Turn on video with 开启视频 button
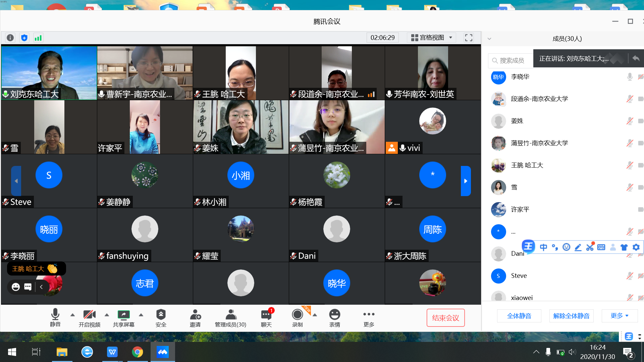 pos(89,318)
